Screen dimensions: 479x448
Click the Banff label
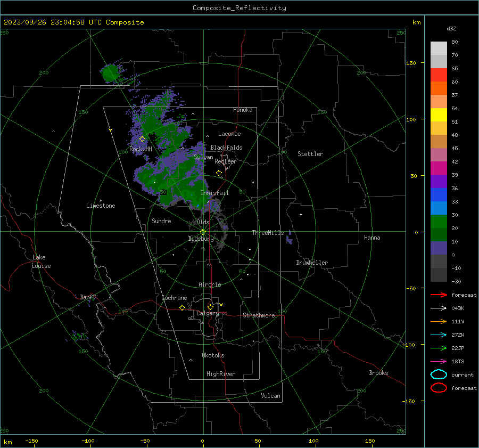[88, 297]
